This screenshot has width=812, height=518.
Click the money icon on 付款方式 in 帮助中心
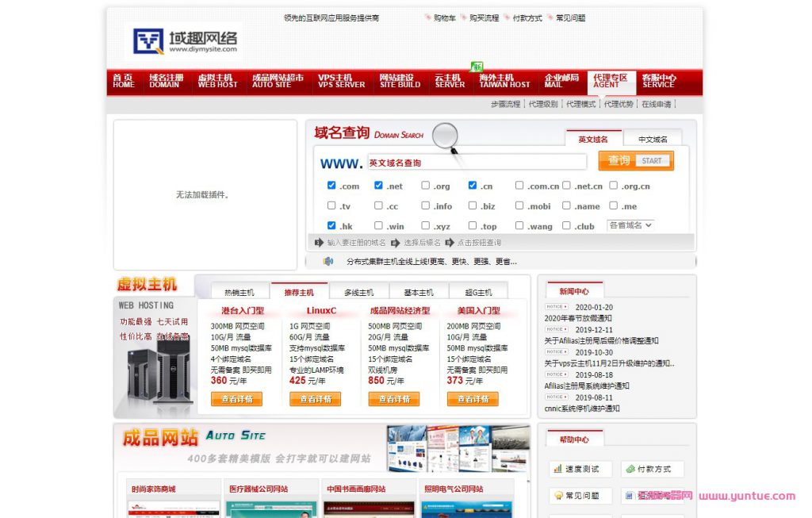coord(630,469)
